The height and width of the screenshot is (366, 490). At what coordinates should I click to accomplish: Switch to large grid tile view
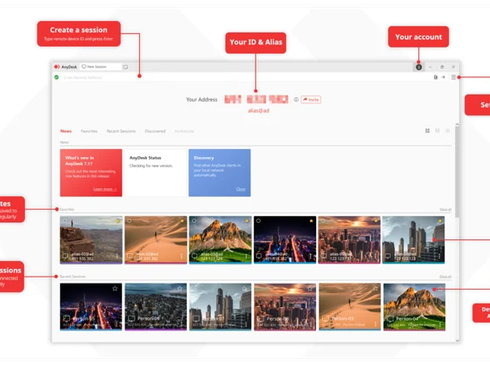pos(427,131)
